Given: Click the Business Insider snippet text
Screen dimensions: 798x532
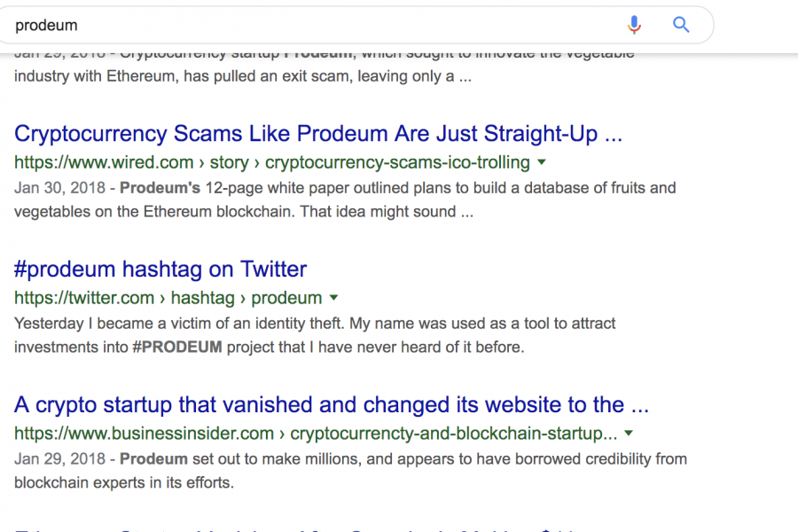Looking at the screenshot, I should [x=350, y=471].
